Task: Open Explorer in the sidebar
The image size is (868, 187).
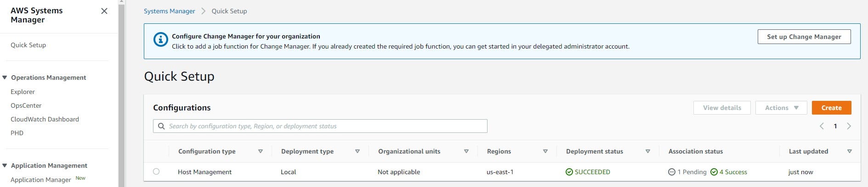Action: tap(23, 92)
